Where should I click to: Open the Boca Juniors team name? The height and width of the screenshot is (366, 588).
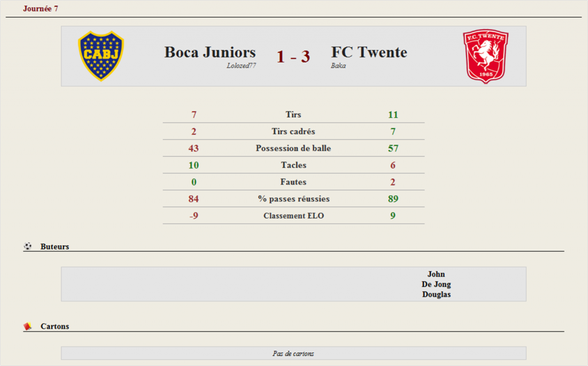tap(210, 52)
